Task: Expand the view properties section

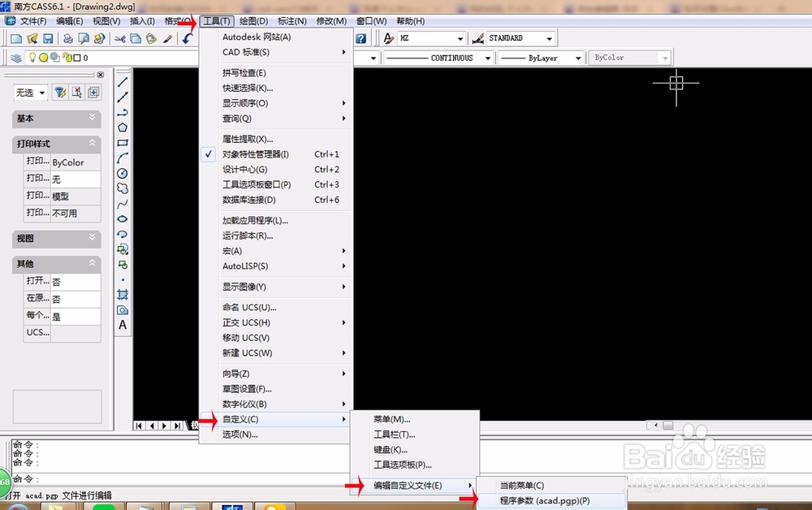Action: (x=93, y=237)
